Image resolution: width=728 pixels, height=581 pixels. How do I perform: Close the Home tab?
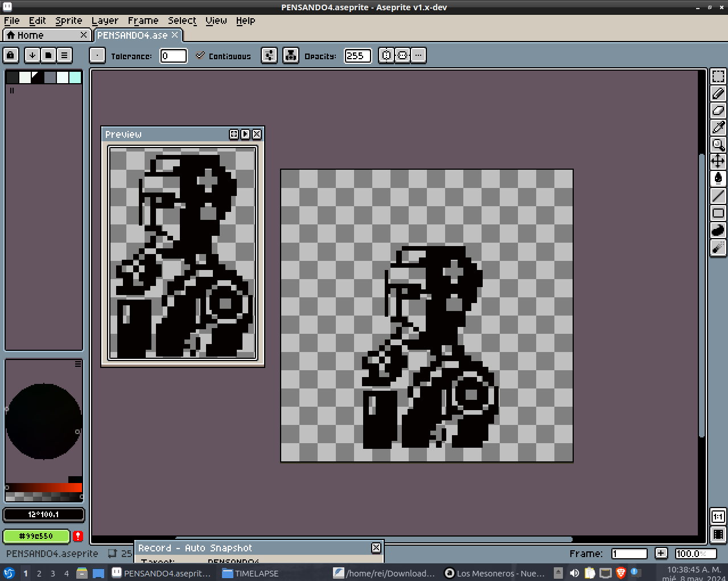84,35
